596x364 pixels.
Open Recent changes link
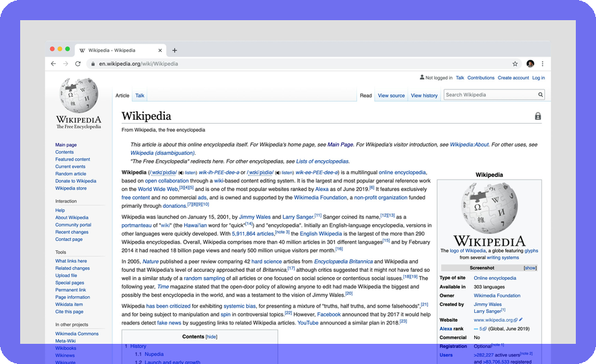click(x=72, y=232)
